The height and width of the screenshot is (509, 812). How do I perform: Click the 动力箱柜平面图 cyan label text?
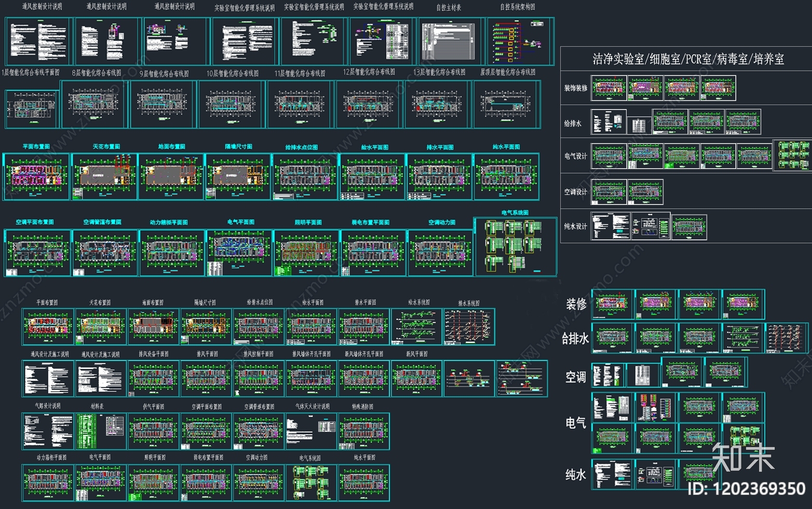tap(169, 222)
